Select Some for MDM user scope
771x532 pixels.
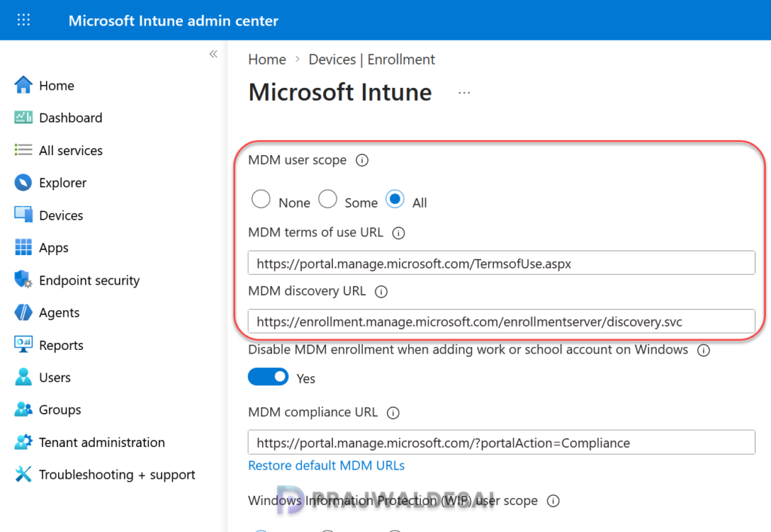tap(328, 199)
